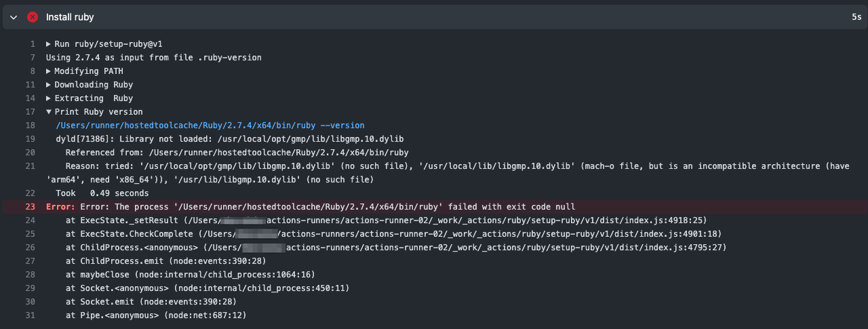Click the 'at ChildProcess.<anonymous>' stack line
This screenshot has height=329, width=868.
click(x=396, y=248)
